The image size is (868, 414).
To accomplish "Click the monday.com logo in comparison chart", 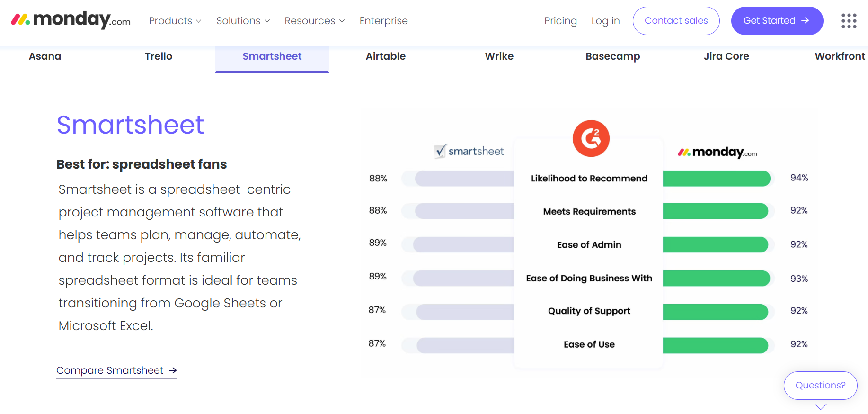I will click(717, 152).
